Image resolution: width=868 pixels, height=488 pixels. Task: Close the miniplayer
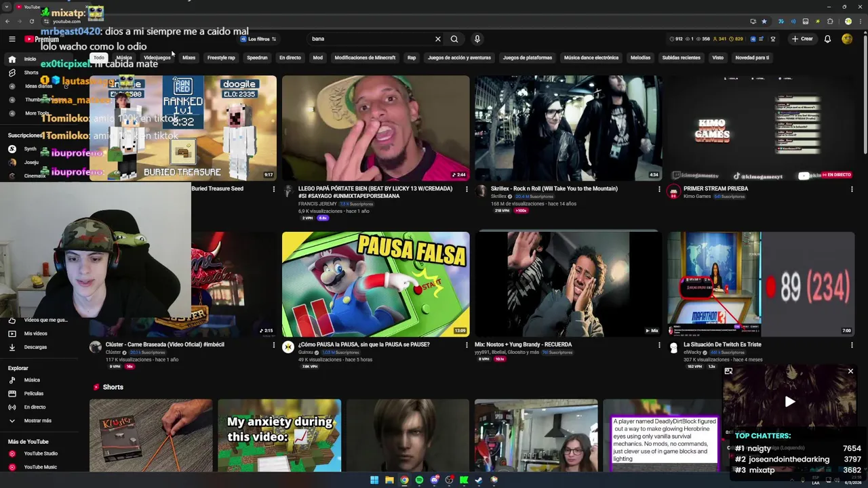click(850, 371)
